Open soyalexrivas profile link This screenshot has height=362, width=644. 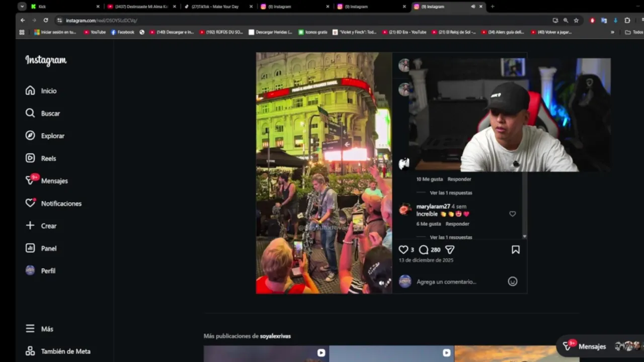point(275,336)
